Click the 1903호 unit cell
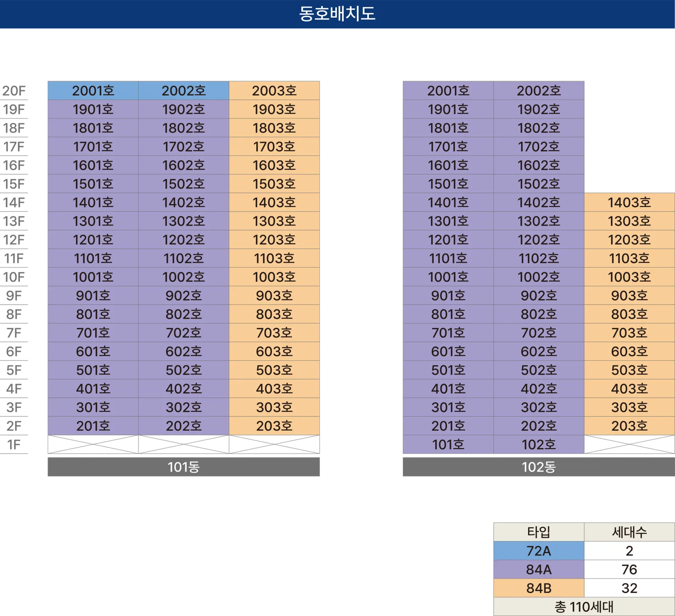Image resolution: width=675 pixels, height=616 pixels. 274,109
